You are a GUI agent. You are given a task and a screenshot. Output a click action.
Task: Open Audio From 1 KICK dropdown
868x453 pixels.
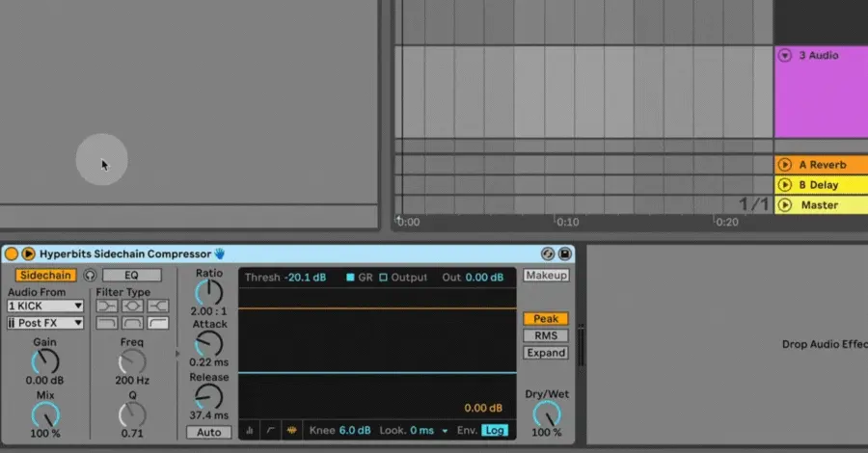click(45, 306)
